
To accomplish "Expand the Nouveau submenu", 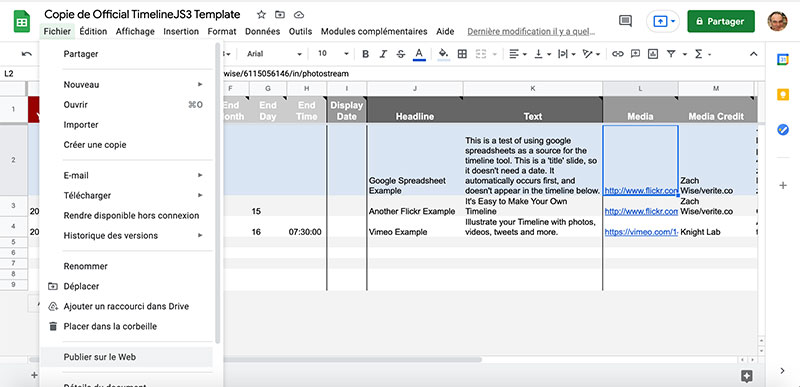I will pyautogui.click(x=126, y=84).
